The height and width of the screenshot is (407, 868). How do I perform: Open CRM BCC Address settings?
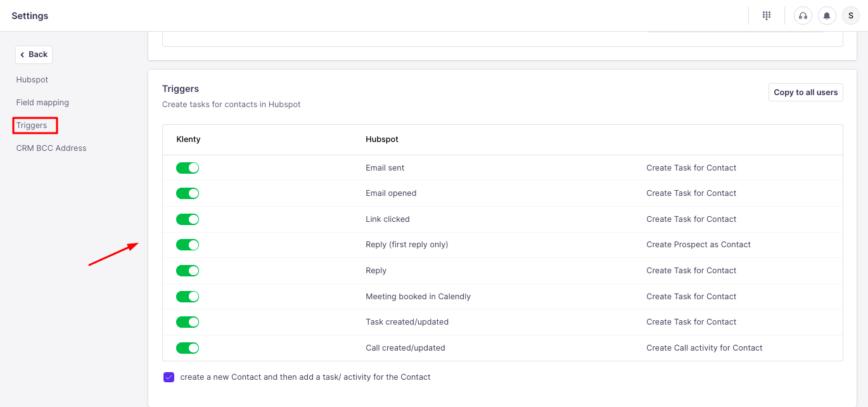click(51, 148)
